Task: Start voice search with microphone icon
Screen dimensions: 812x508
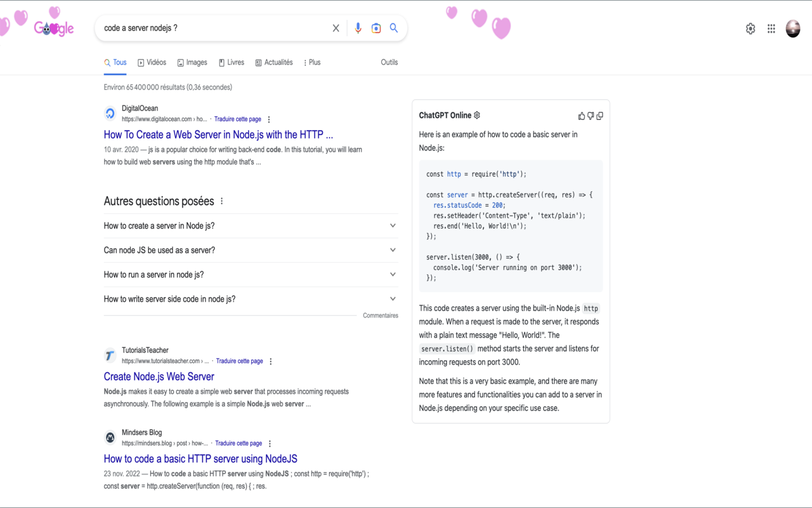Action: 358,28
